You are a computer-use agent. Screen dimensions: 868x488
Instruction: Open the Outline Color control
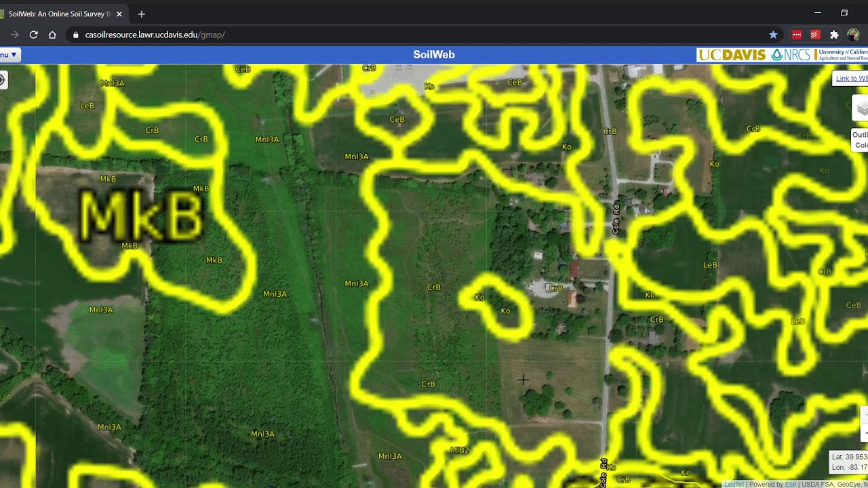(860, 140)
